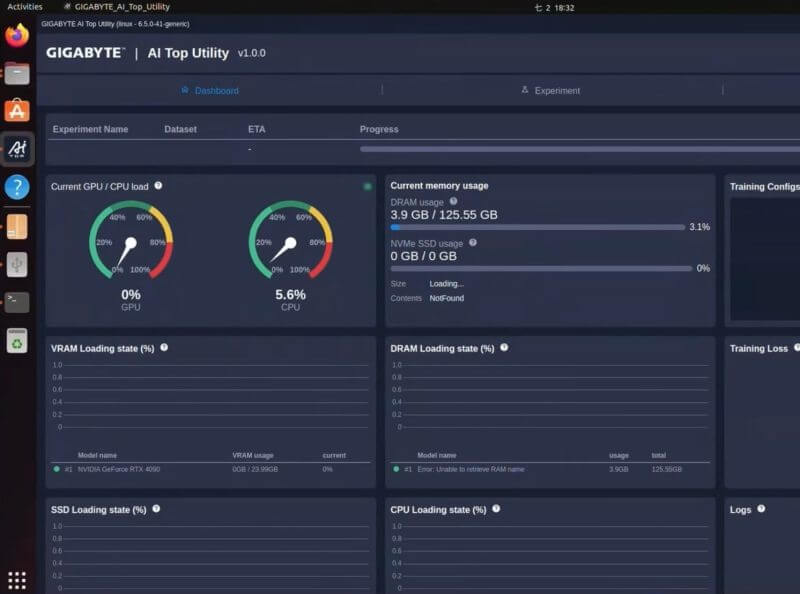Click the SSD Loading state chart
This screenshot has width=800, height=594.
coord(211,557)
